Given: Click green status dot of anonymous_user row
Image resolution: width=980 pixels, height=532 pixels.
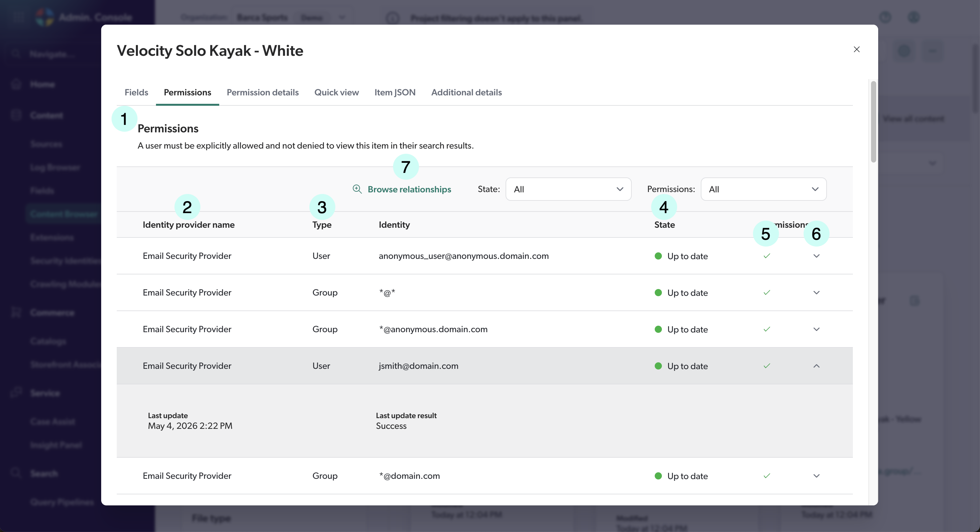Looking at the screenshot, I should coord(658,256).
